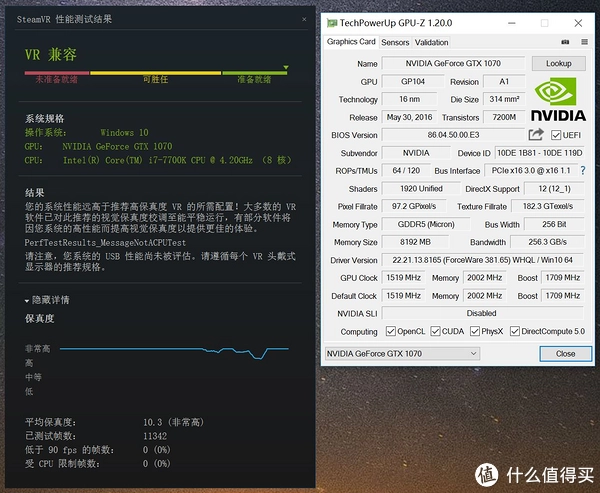
Task: Click the VR 兼容 heading
Action: point(51,55)
